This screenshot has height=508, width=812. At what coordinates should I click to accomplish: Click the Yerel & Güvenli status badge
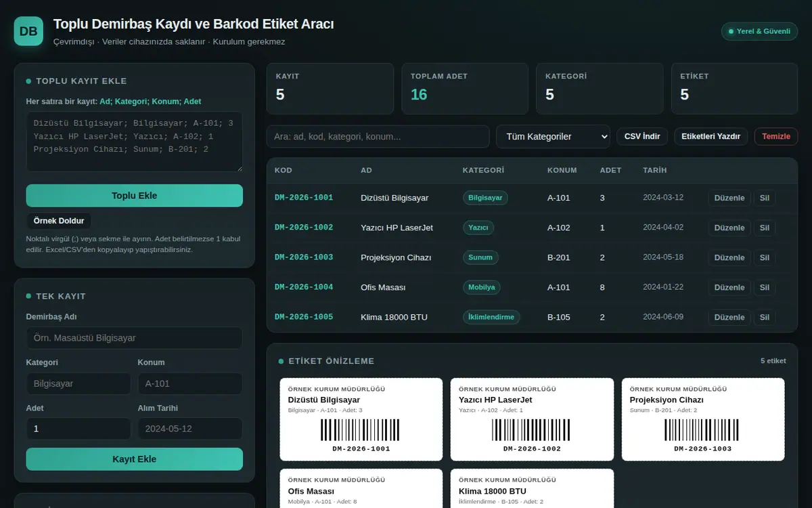point(759,31)
